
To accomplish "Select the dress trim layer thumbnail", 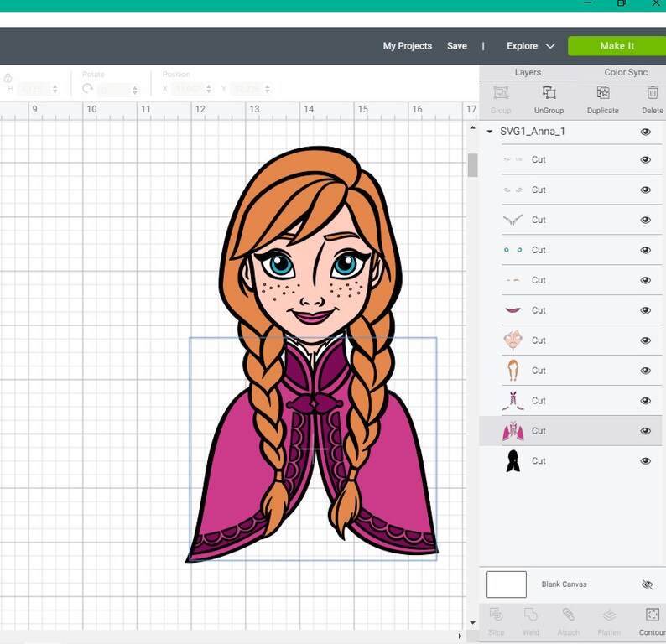I will tap(513, 401).
